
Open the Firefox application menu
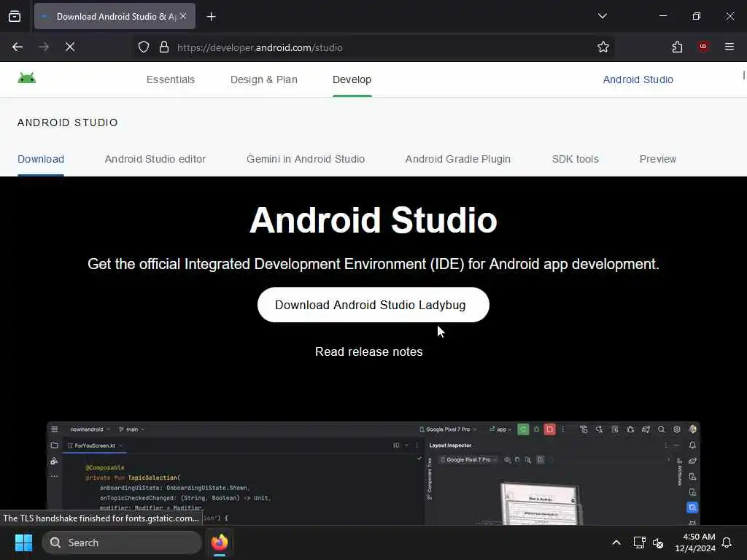tap(729, 47)
